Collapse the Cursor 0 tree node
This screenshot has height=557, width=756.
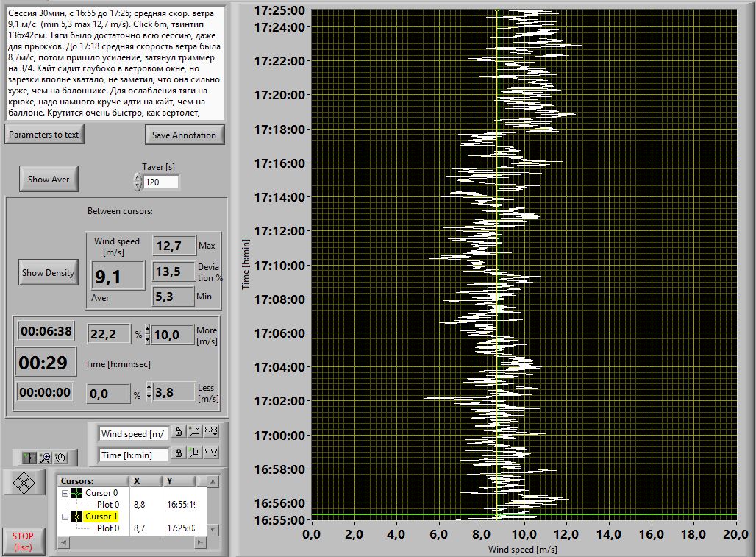[x=65, y=493]
